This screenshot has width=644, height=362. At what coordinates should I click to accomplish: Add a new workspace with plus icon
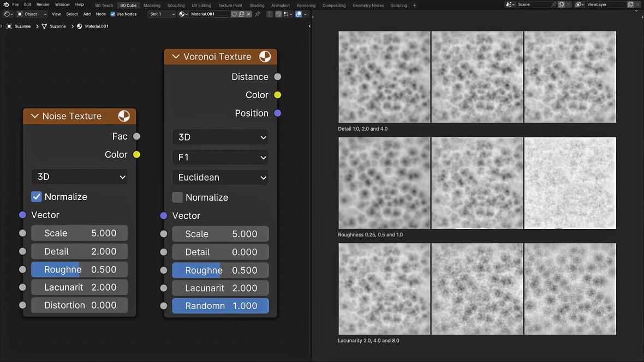click(415, 5)
